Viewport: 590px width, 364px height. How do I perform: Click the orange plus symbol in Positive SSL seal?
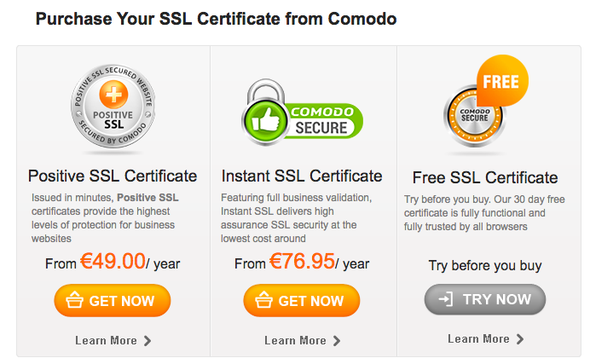pyautogui.click(x=113, y=94)
